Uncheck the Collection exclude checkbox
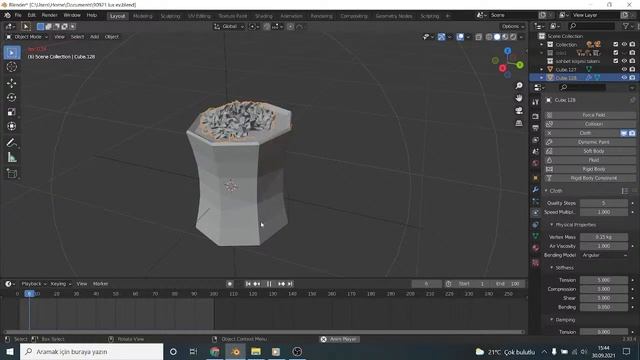The height and width of the screenshot is (360, 640). pyautogui.click(x=616, y=44)
